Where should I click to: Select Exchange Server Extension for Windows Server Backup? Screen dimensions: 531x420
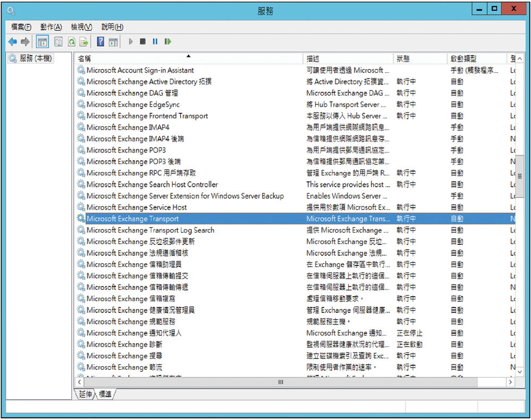[294, 196]
